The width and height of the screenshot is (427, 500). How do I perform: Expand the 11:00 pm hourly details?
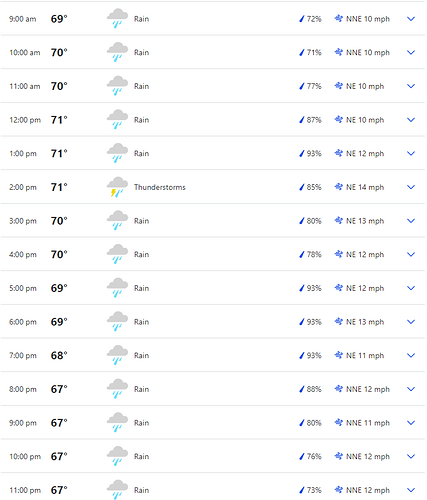(411, 490)
